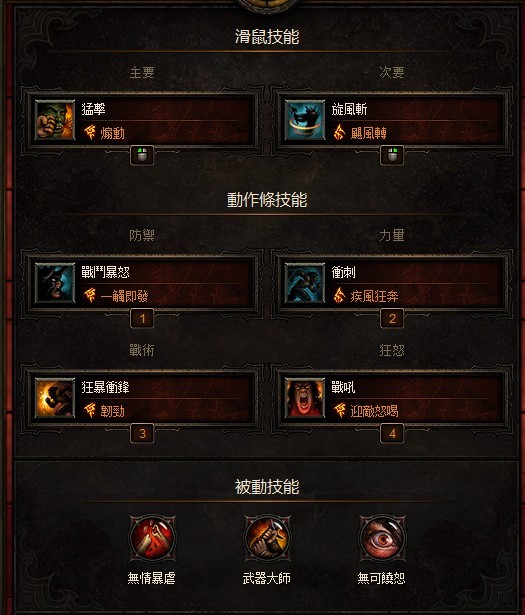
Task: Select hotkey slot 2 badge
Action: (x=392, y=318)
